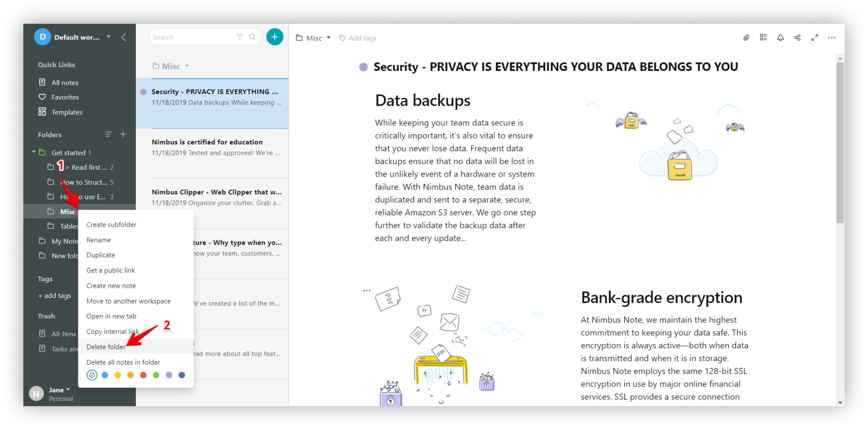Open the Default workspace switcher dropdown

click(x=108, y=37)
